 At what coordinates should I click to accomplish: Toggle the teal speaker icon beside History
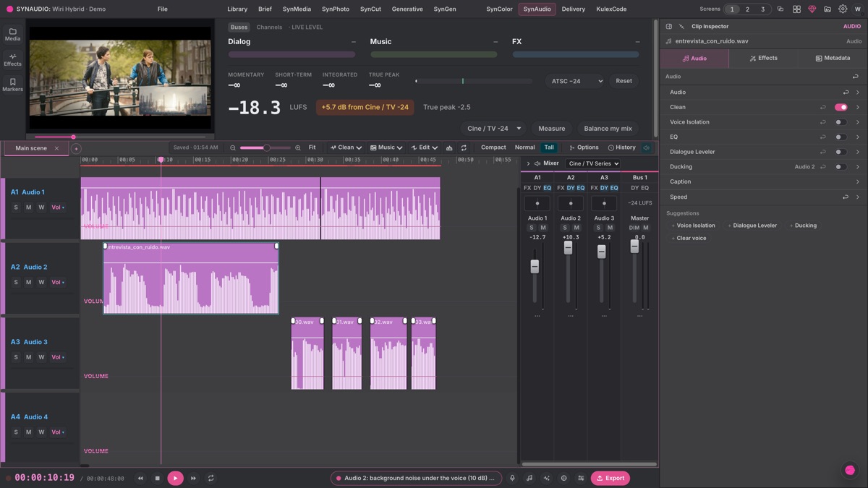647,147
